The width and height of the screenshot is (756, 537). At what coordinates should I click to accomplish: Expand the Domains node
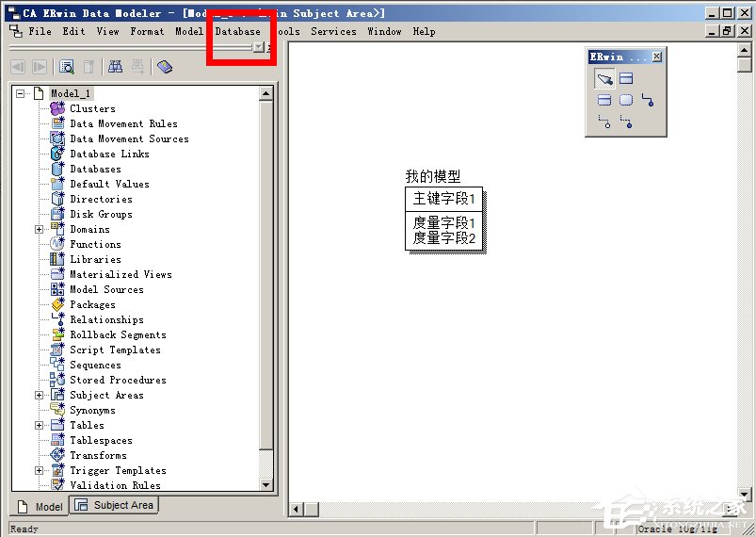pos(39,229)
